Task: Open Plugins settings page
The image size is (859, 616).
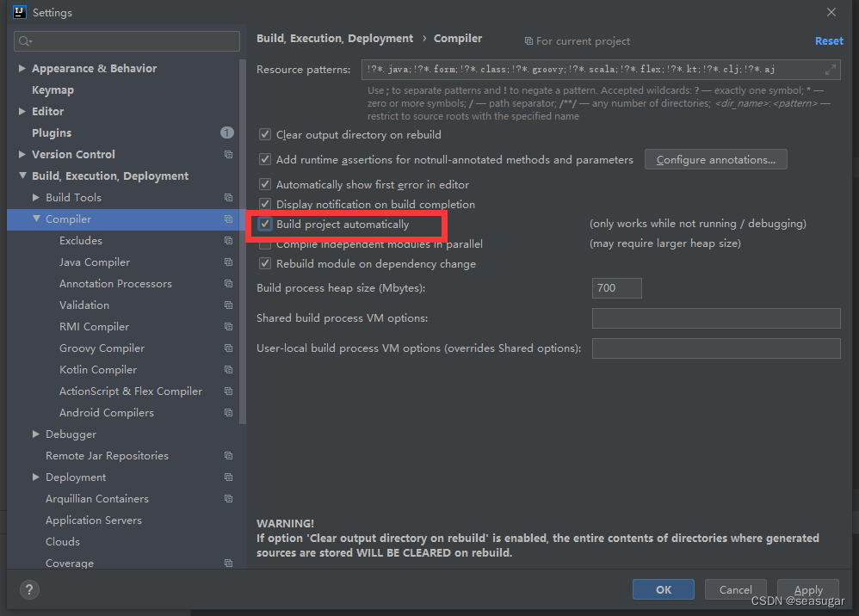Action: click(52, 133)
